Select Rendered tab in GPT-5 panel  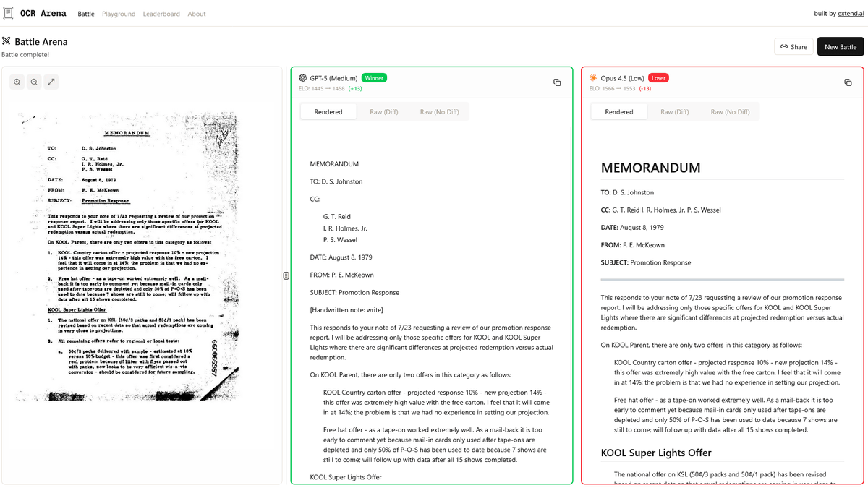point(328,112)
